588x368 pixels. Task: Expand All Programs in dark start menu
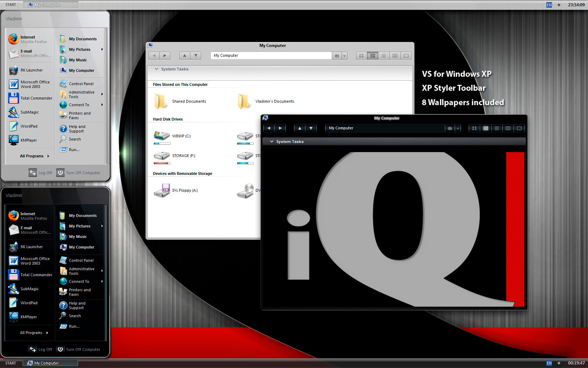34,333
